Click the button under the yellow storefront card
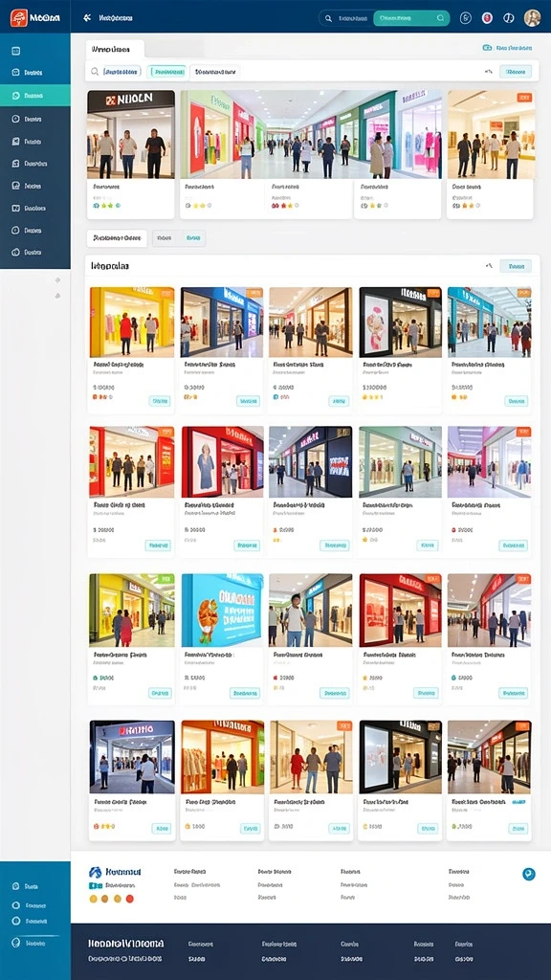 [x=160, y=401]
